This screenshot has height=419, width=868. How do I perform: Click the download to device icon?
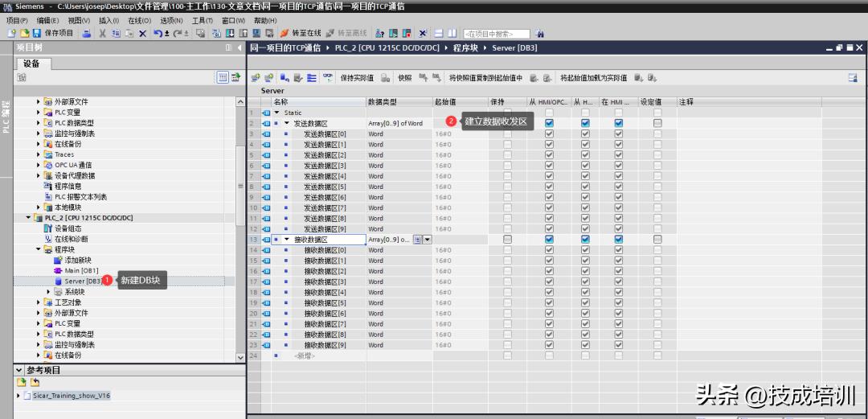point(231,33)
